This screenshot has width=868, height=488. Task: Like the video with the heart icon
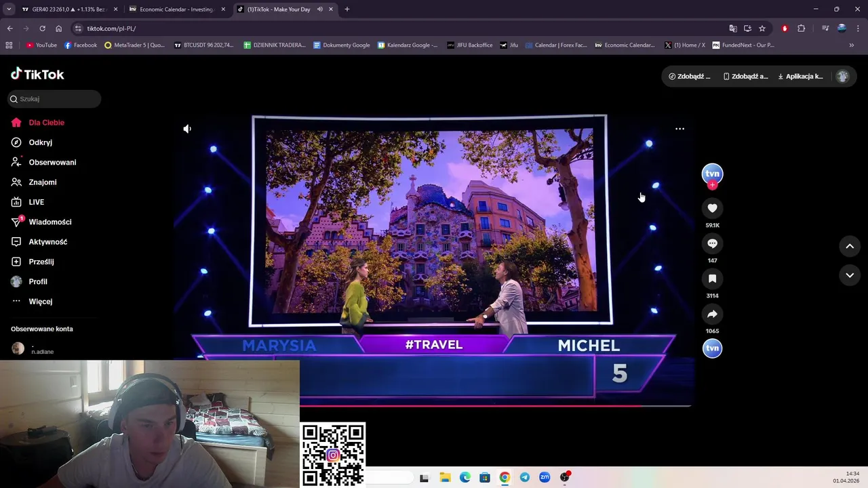click(712, 208)
